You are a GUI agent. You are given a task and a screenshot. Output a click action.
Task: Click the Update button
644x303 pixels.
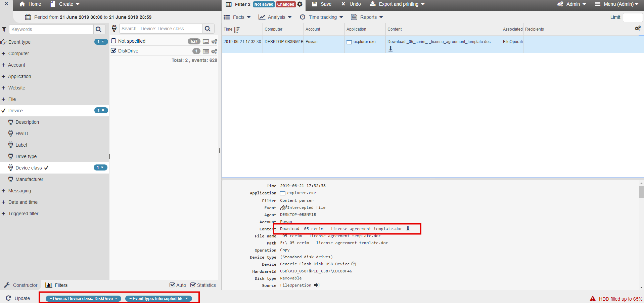(18, 298)
